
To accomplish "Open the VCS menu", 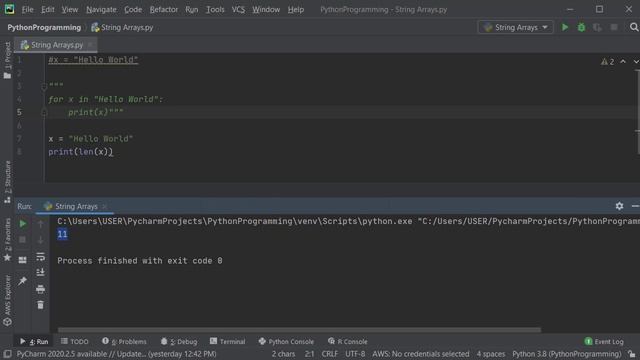I will coord(238,9).
